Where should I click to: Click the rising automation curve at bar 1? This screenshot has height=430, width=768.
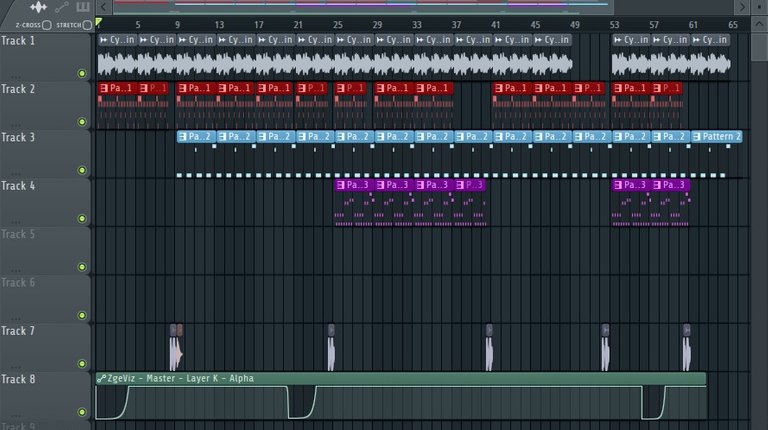(114, 403)
